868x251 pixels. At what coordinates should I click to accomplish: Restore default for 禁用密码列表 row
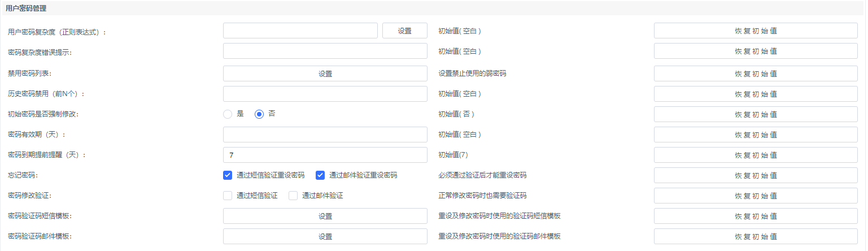[x=756, y=73]
